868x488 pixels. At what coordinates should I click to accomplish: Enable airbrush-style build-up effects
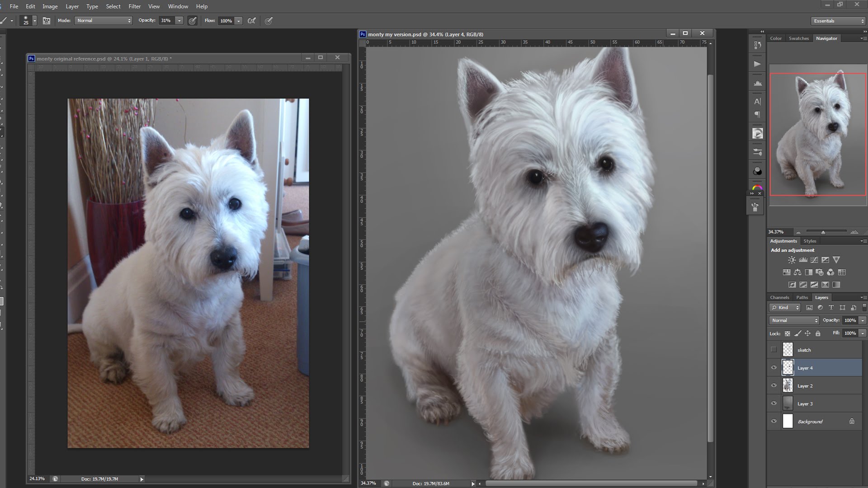(x=252, y=21)
